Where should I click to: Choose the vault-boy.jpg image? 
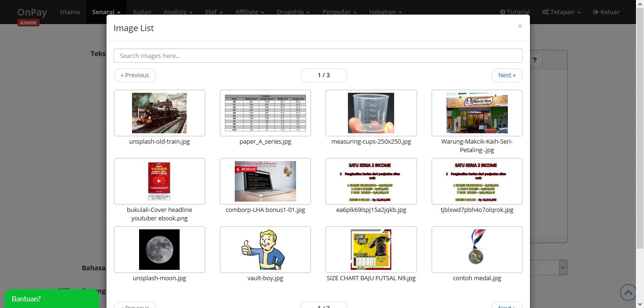click(x=265, y=250)
